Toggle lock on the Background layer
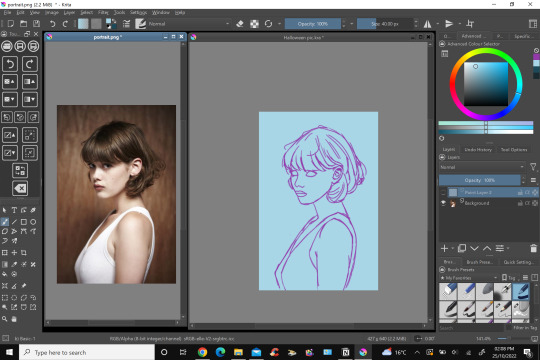This screenshot has height=360, width=540. click(520, 203)
